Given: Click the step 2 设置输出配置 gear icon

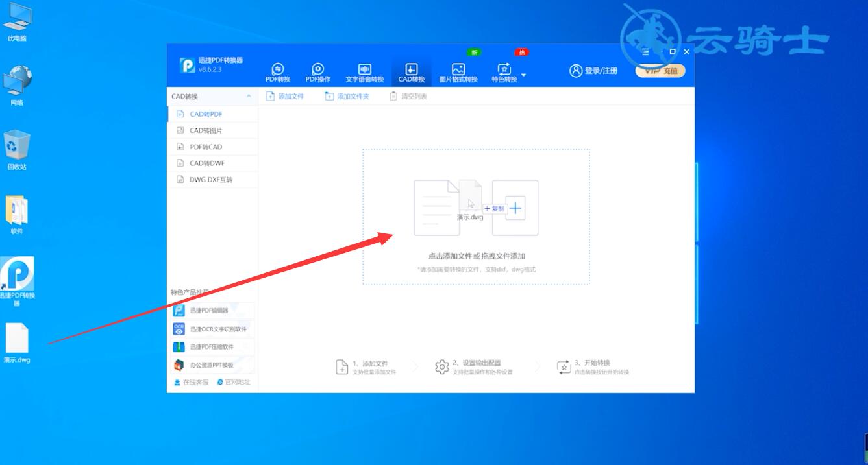Looking at the screenshot, I should [442, 367].
